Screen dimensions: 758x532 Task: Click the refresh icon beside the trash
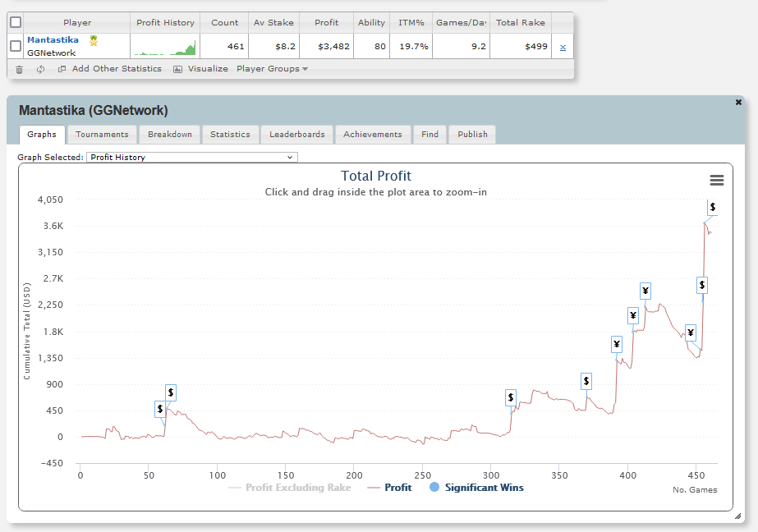[40, 69]
